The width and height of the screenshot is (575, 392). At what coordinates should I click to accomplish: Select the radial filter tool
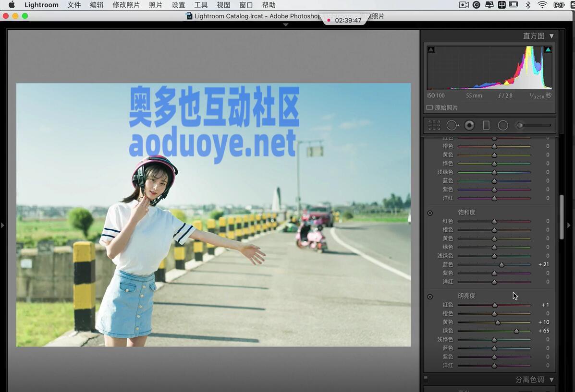pyautogui.click(x=503, y=125)
